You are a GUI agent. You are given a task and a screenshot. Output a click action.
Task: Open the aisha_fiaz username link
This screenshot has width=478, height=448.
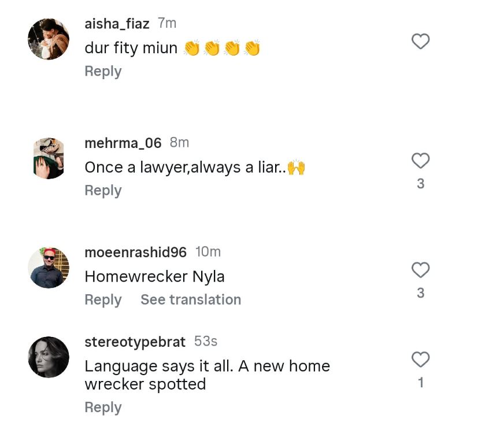pyautogui.click(x=117, y=24)
